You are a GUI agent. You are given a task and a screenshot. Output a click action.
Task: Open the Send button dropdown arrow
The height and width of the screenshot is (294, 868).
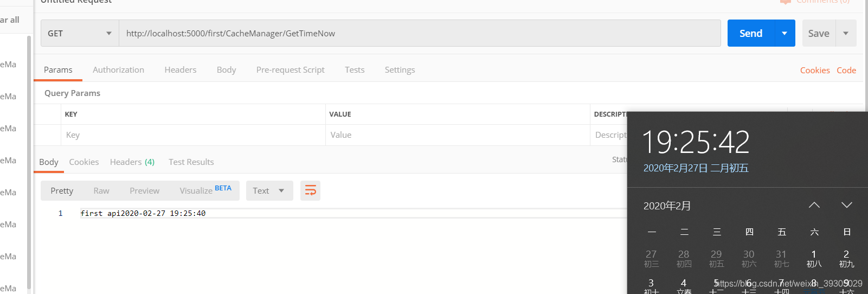click(785, 33)
